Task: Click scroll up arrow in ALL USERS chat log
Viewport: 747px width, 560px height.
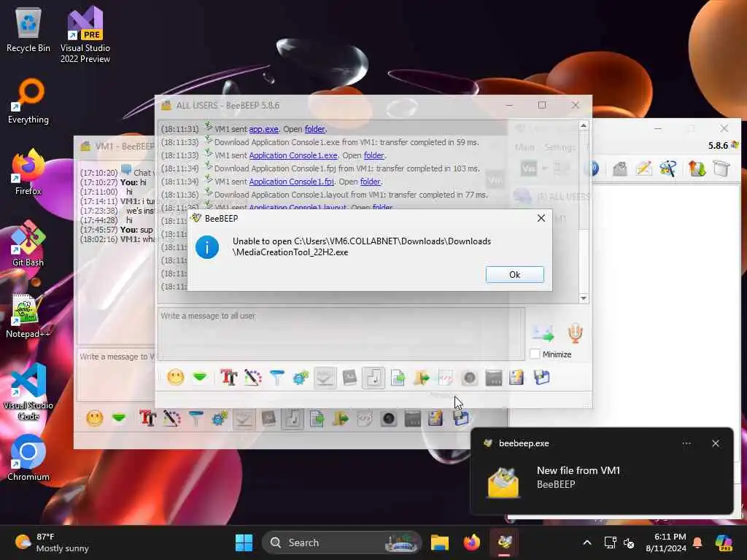Action: (x=584, y=125)
